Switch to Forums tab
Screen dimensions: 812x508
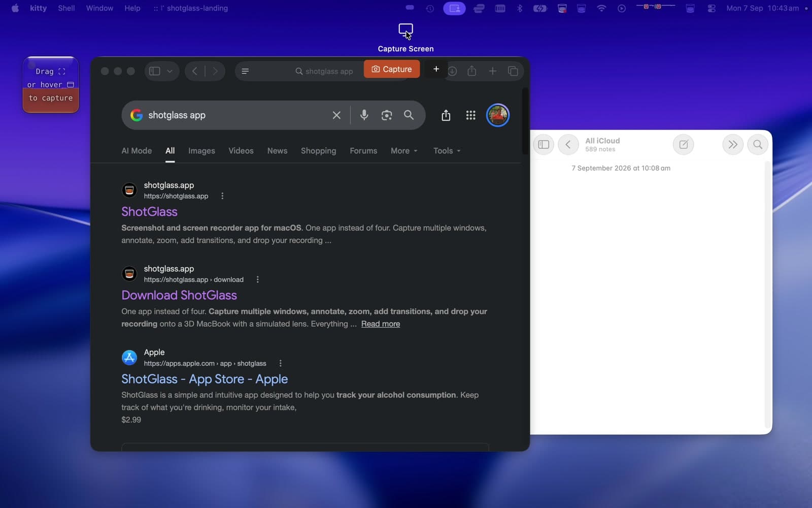click(x=363, y=151)
